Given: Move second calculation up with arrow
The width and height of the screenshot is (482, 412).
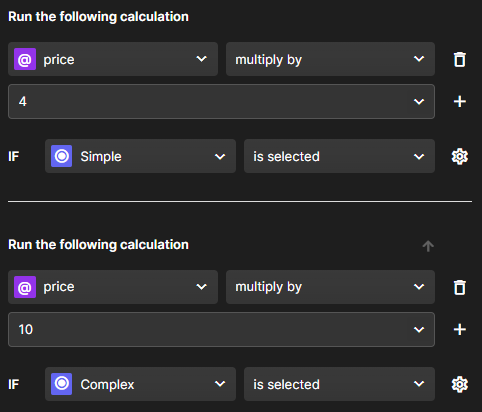Looking at the screenshot, I should point(428,246).
